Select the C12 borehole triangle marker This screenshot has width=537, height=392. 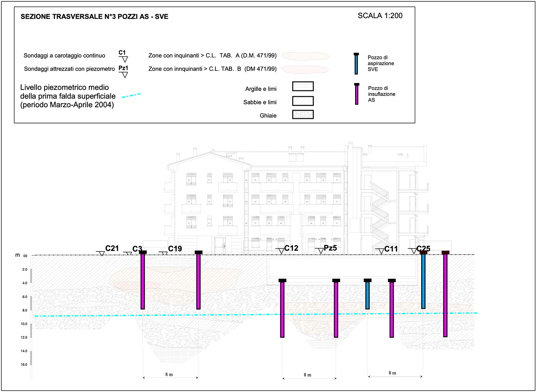click(x=281, y=251)
